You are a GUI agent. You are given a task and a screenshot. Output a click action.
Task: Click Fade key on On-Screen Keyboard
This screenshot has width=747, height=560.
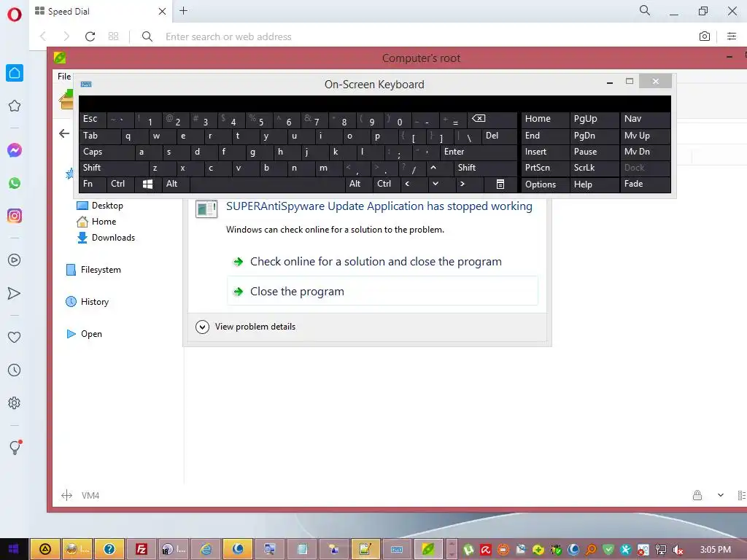tap(645, 184)
